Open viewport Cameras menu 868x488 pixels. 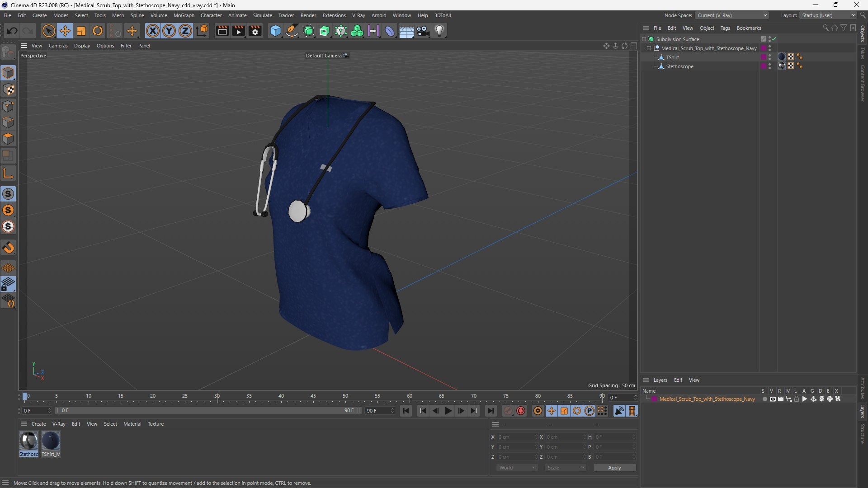(x=58, y=46)
